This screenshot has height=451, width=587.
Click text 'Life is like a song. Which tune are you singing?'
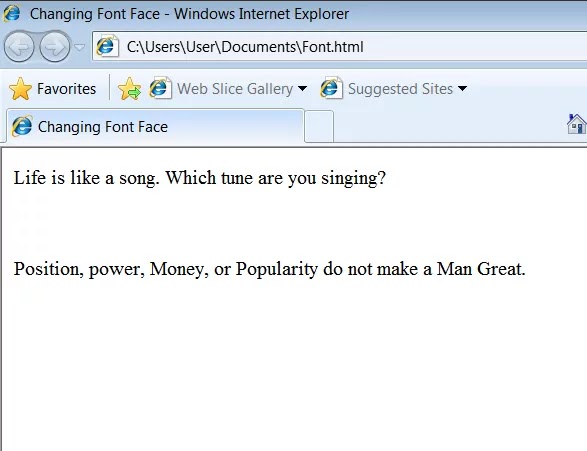(200, 178)
